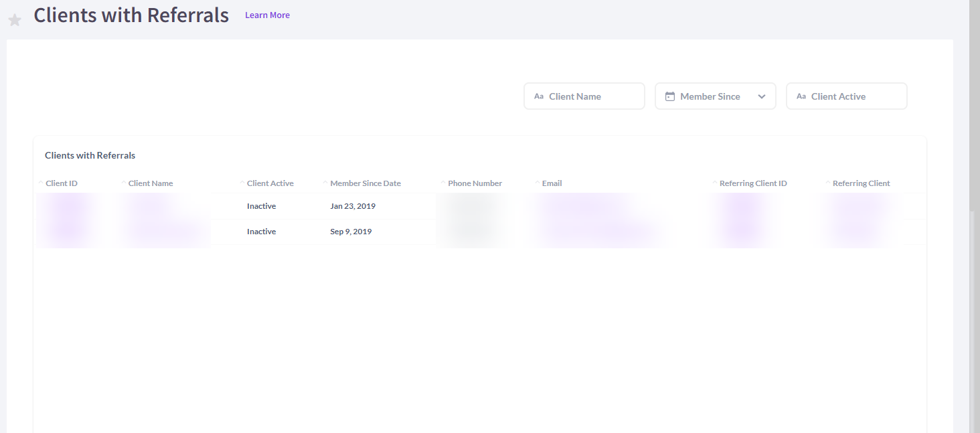Select Inactive cell in Jan 23, 2019 row
Viewport: 980px width, 433px height.
[261, 206]
